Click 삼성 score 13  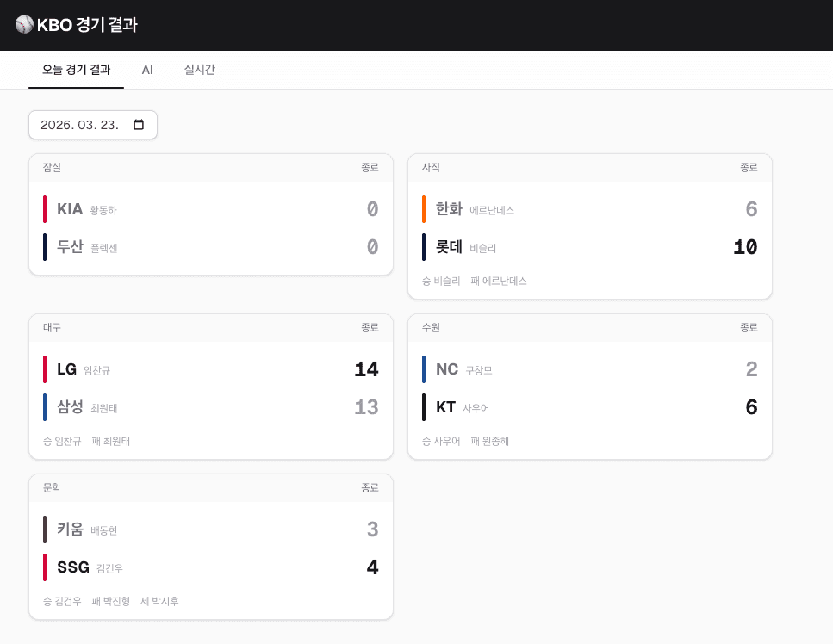[x=367, y=407]
